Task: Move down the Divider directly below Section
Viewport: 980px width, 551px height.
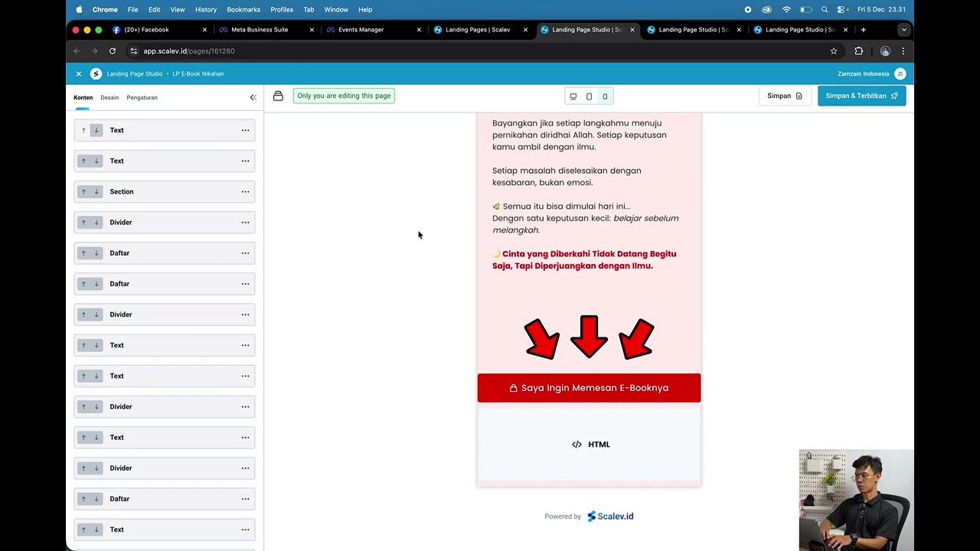Action: (96, 222)
